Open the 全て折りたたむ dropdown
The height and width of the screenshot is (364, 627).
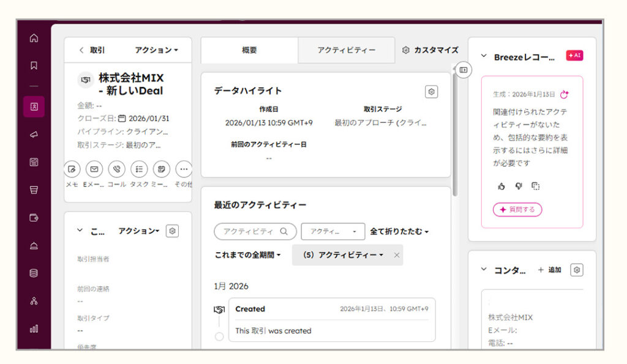[399, 231]
